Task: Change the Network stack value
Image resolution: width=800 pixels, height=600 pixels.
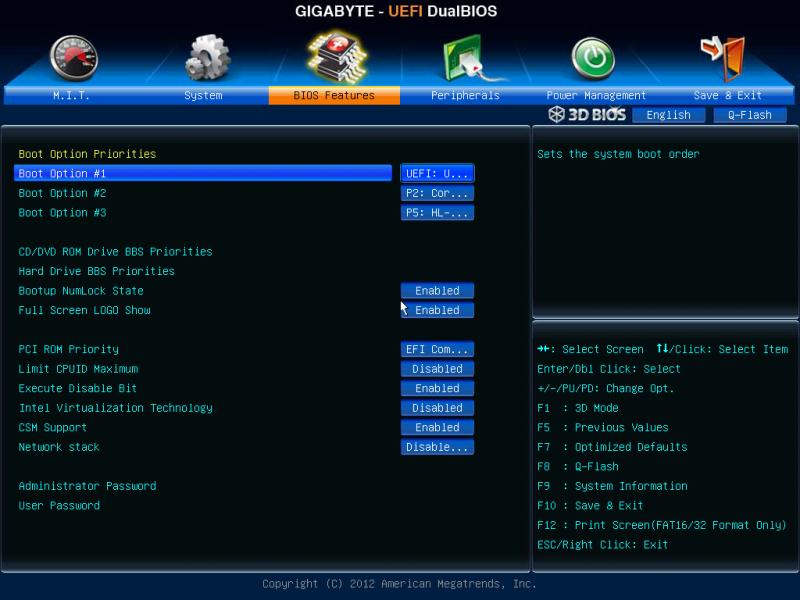Action: pyautogui.click(x=437, y=447)
